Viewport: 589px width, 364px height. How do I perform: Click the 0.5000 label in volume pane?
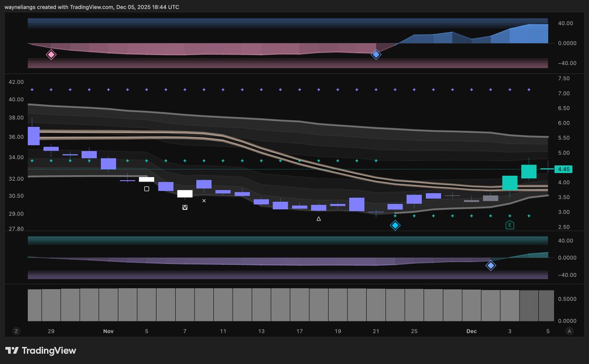(566, 298)
